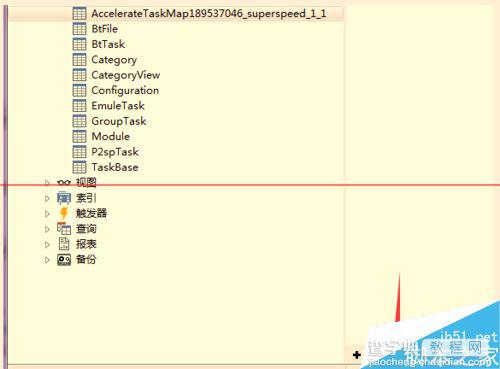The image size is (500, 369).
Task: Select the BtTask table
Action: (108, 44)
